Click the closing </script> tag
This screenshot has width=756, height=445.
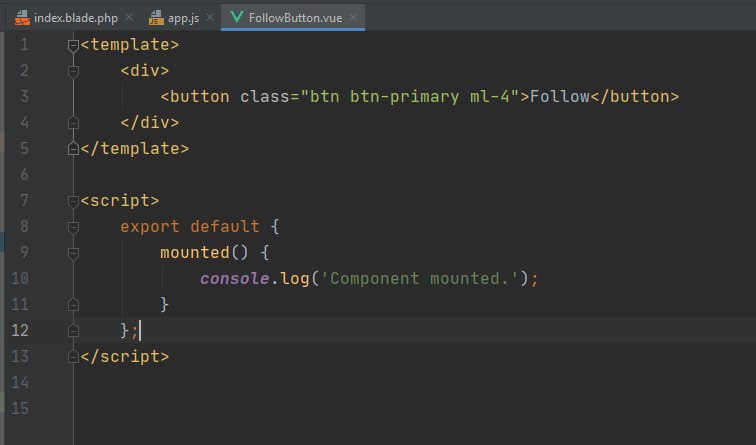[x=125, y=357]
